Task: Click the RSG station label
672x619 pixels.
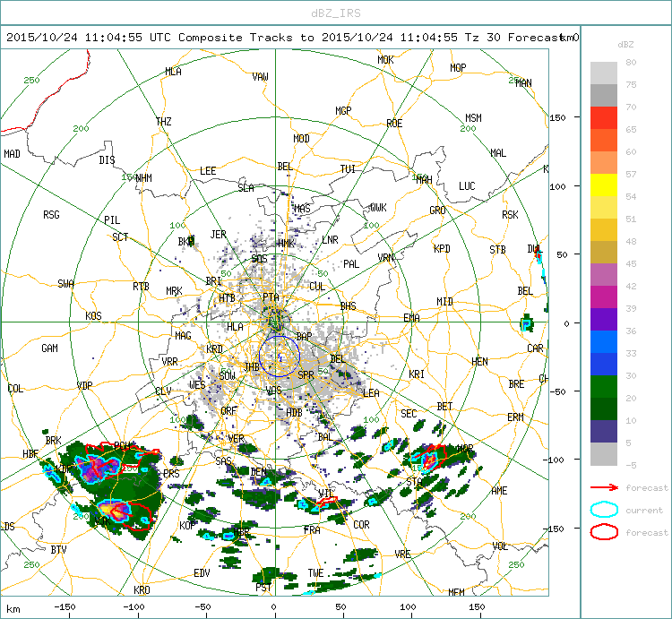Action: coord(51,215)
